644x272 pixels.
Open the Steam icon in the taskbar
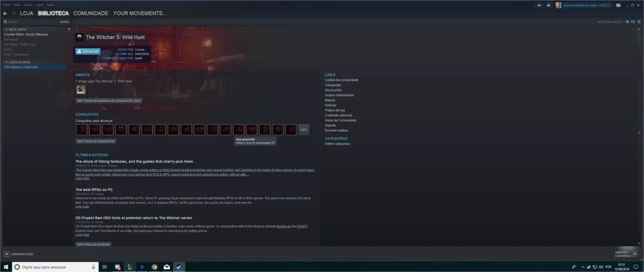pyautogui.click(x=178, y=267)
